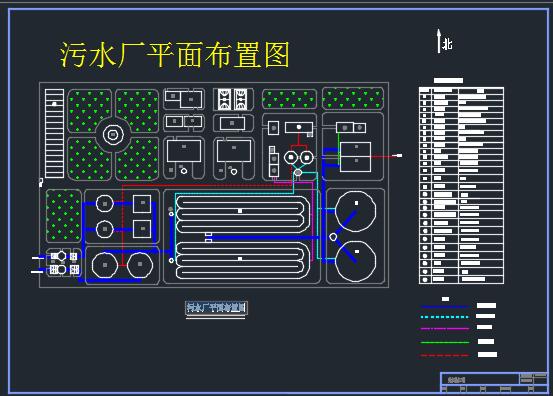Select the highlighted caption label below the plan
553x396 pixels.
click(x=216, y=308)
